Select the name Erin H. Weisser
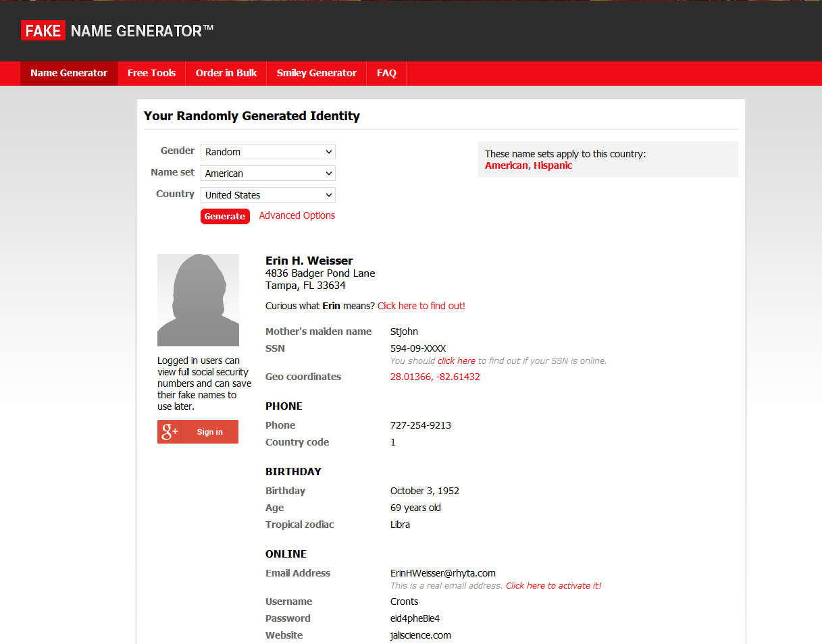The height and width of the screenshot is (644, 822). 309,261
